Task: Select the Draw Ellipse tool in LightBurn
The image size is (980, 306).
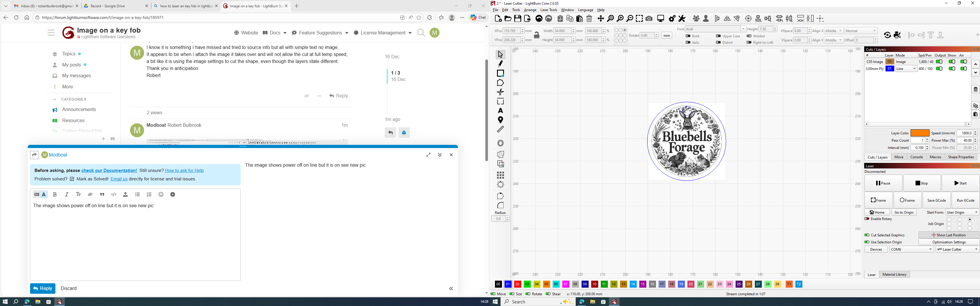Action: [500, 73]
